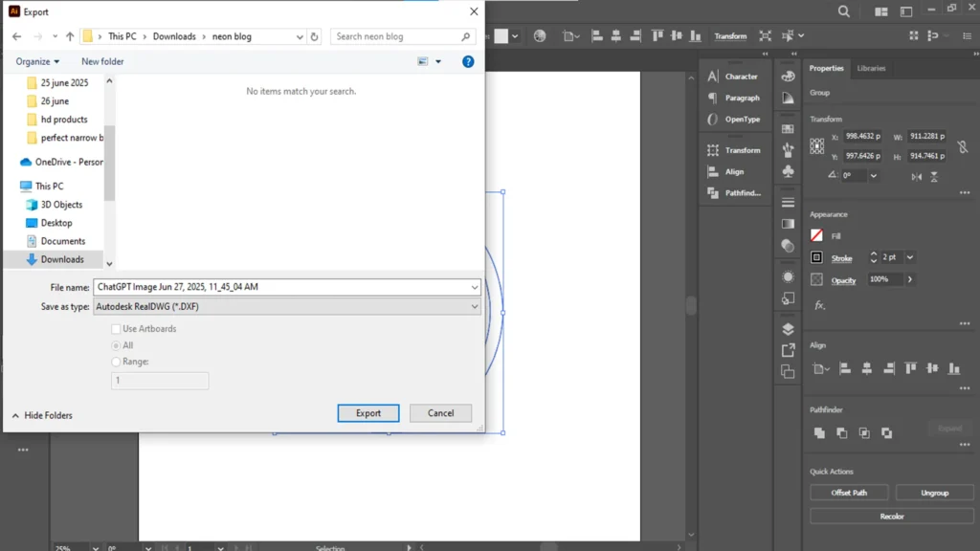Click the Offset Path quick action
This screenshot has height=551, width=980.
[849, 493]
